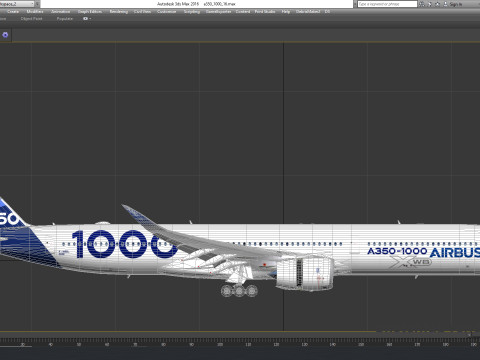Open the Civil View menu
This screenshot has width=480, height=360.
(142, 12)
